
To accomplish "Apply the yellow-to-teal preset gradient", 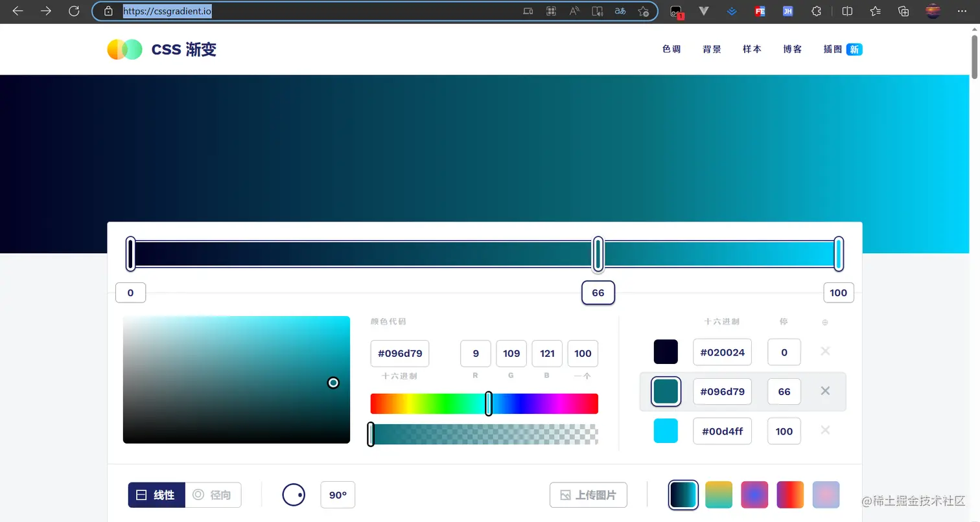I will [719, 495].
